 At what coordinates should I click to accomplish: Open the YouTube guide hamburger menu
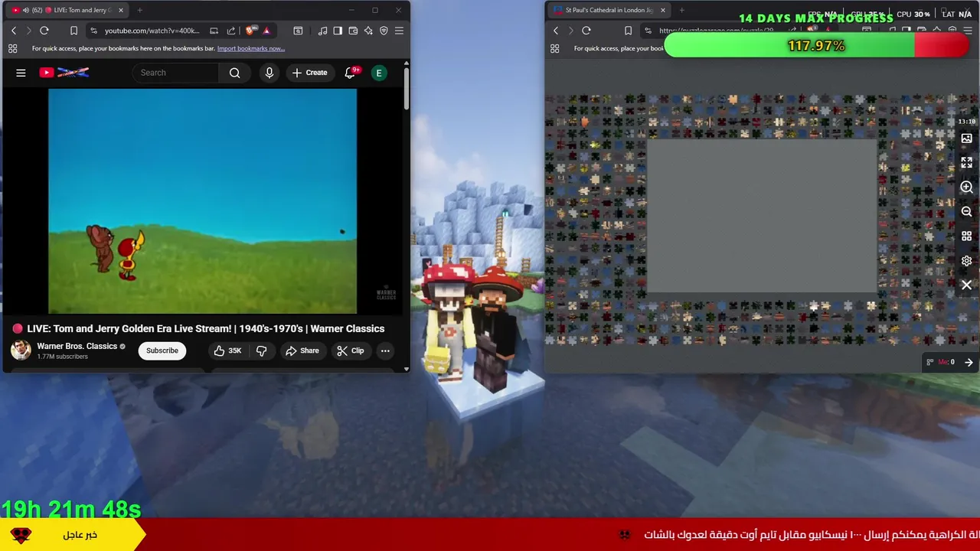[x=21, y=73]
